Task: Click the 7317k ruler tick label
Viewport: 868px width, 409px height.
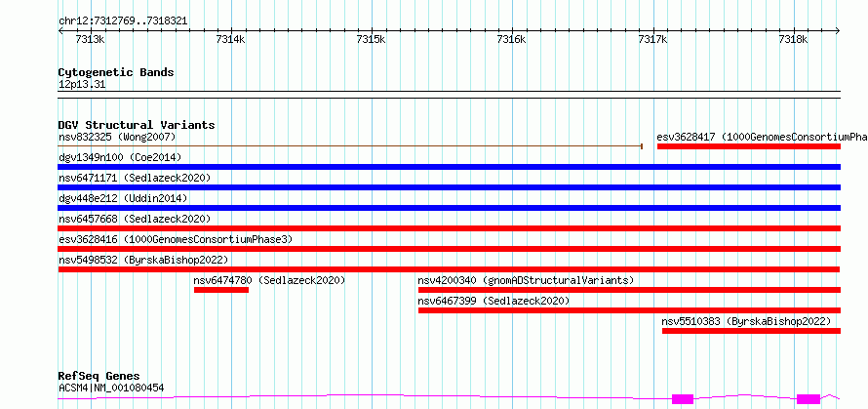Action: point(652,39)
